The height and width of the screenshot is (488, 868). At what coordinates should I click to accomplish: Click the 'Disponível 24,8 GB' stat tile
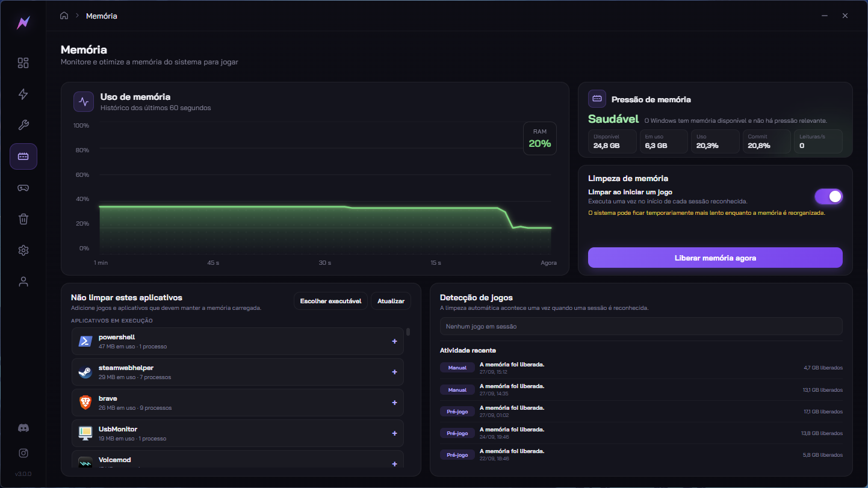point(612,141)
